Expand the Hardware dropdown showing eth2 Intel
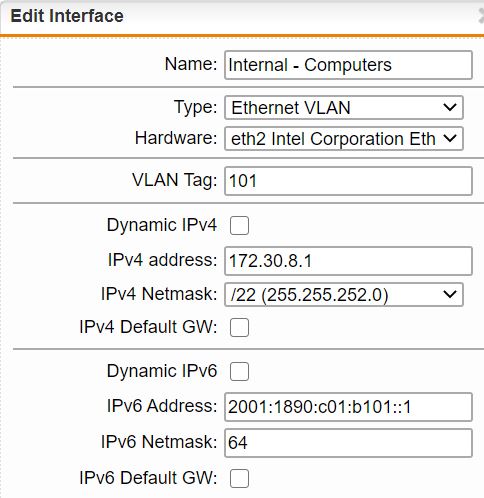Screen dimensions: 484x498 (344, 138)
